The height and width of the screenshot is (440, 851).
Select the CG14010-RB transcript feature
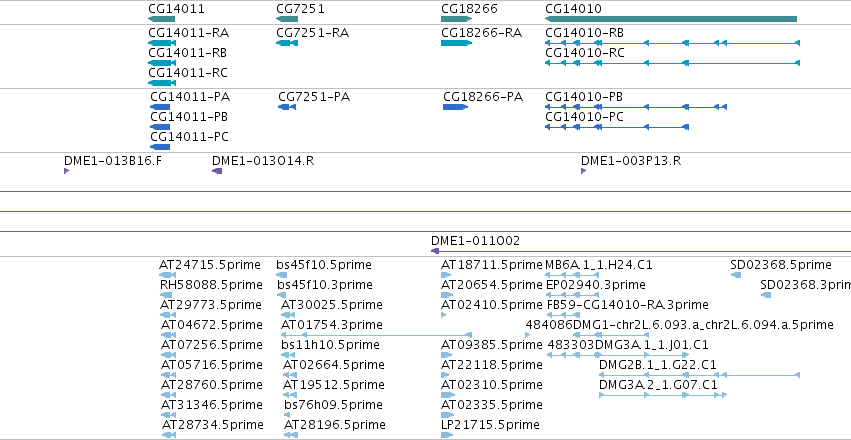[672, 43]
